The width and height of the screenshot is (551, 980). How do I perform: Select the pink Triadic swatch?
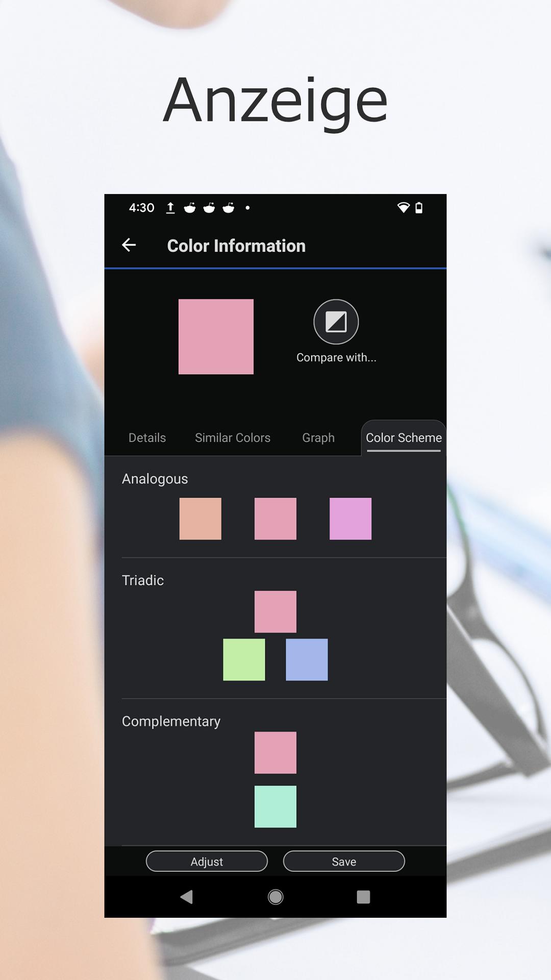coord(275,612)
